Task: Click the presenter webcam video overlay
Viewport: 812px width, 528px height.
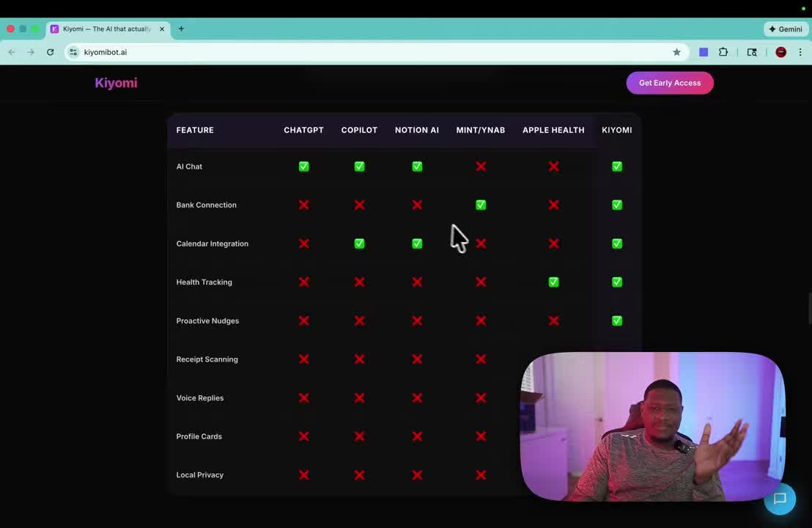Action: pos(652,427)
